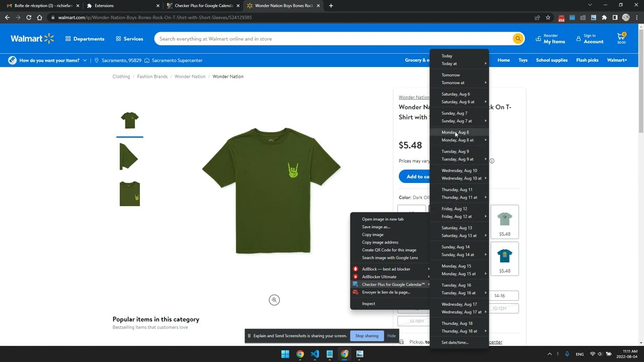Open the Checker Plus Gmail extension icon

[561, 17]
